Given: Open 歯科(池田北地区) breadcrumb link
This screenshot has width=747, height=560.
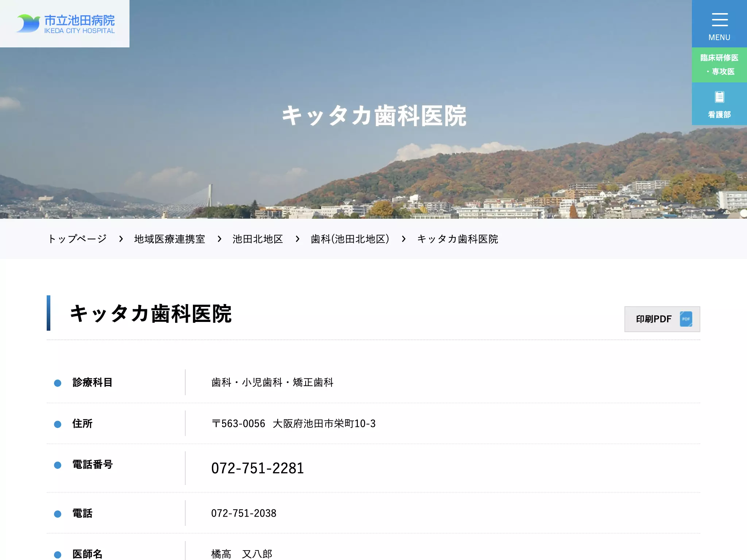Looking at the screenshot, I should coord(350,239).
